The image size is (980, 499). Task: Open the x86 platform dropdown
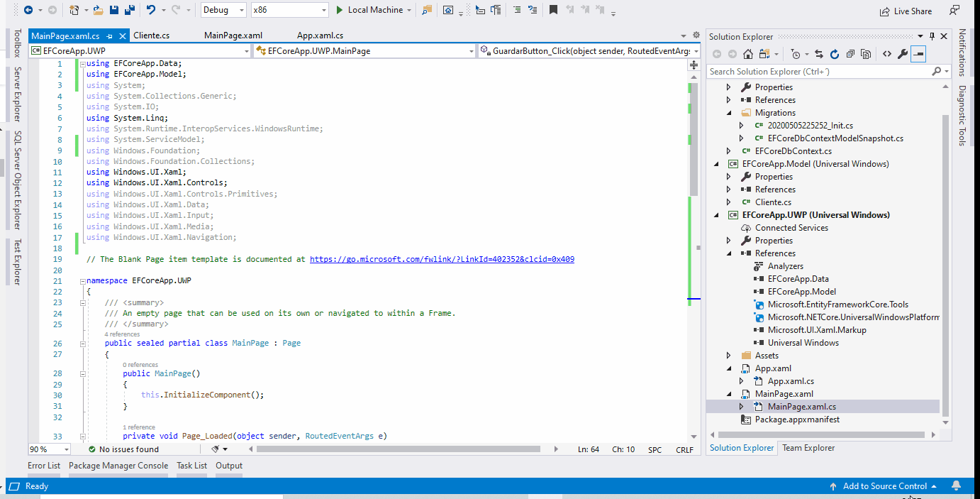point(289,10)
